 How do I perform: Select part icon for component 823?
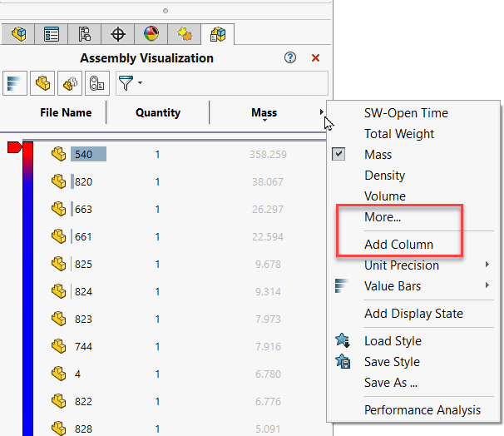coord(58,319)
